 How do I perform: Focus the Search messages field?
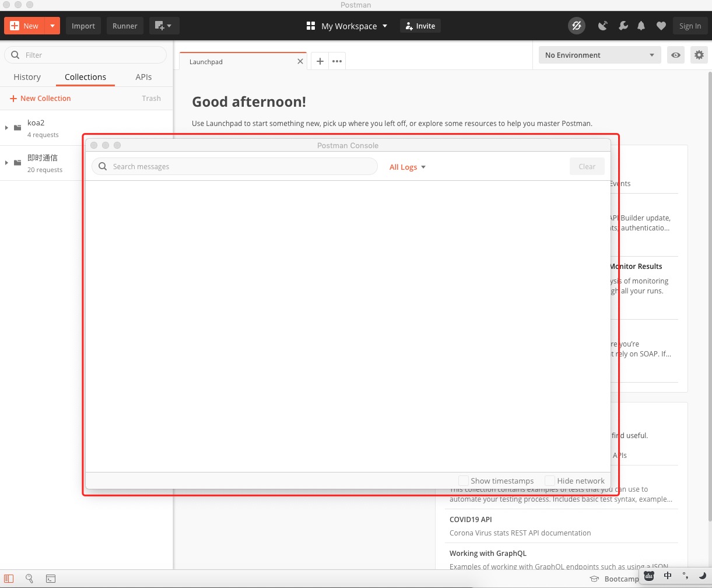234,166
